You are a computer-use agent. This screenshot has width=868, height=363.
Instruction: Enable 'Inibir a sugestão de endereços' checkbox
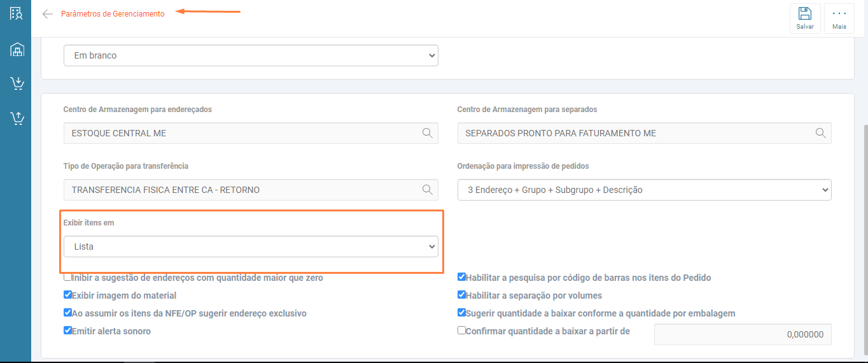[x=67, y=277]
